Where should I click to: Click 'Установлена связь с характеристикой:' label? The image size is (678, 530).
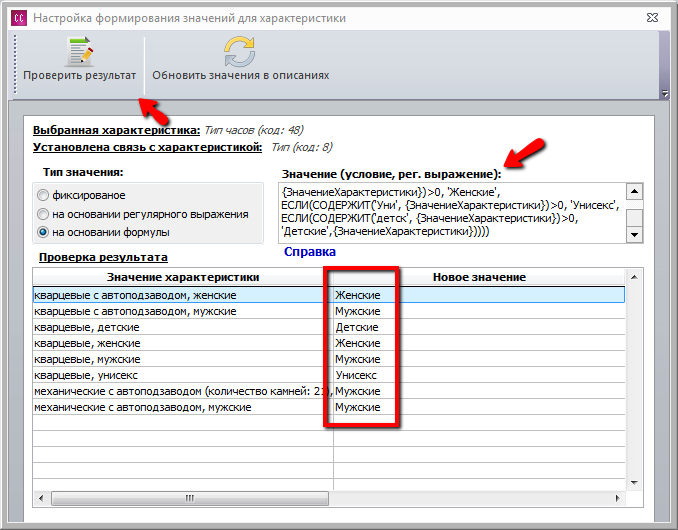147,147
